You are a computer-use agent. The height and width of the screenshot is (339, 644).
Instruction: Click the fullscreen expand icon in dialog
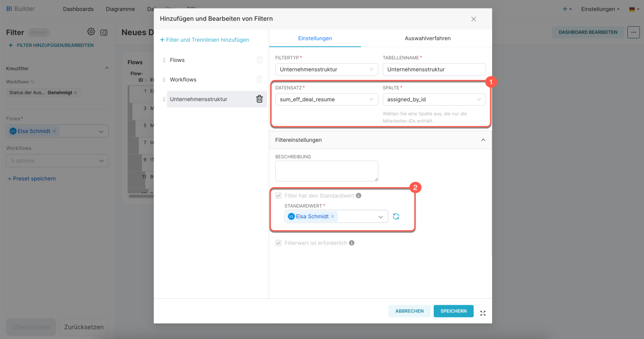pos(483,313)
